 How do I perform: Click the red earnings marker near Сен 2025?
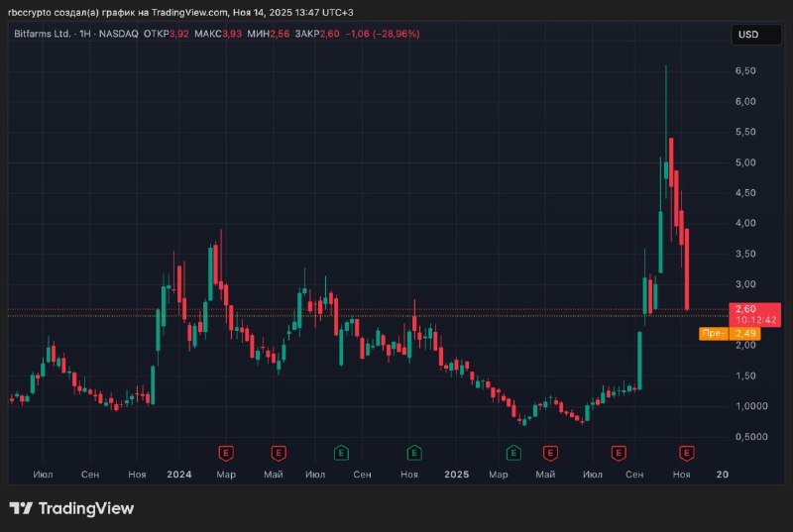pyautogui.click(x=619, y=453)
